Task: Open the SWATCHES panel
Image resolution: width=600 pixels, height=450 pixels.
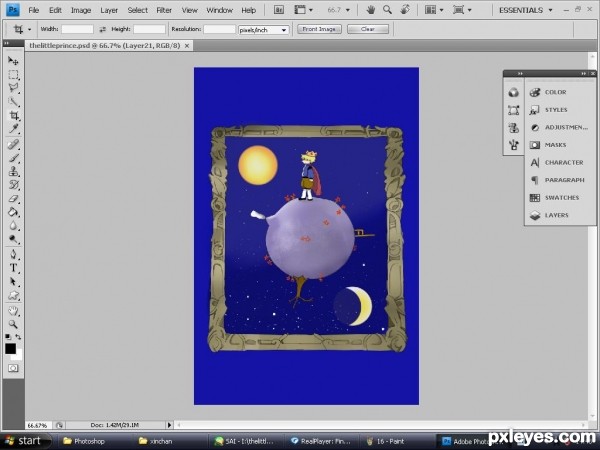Action: click(x=560, y=198)
